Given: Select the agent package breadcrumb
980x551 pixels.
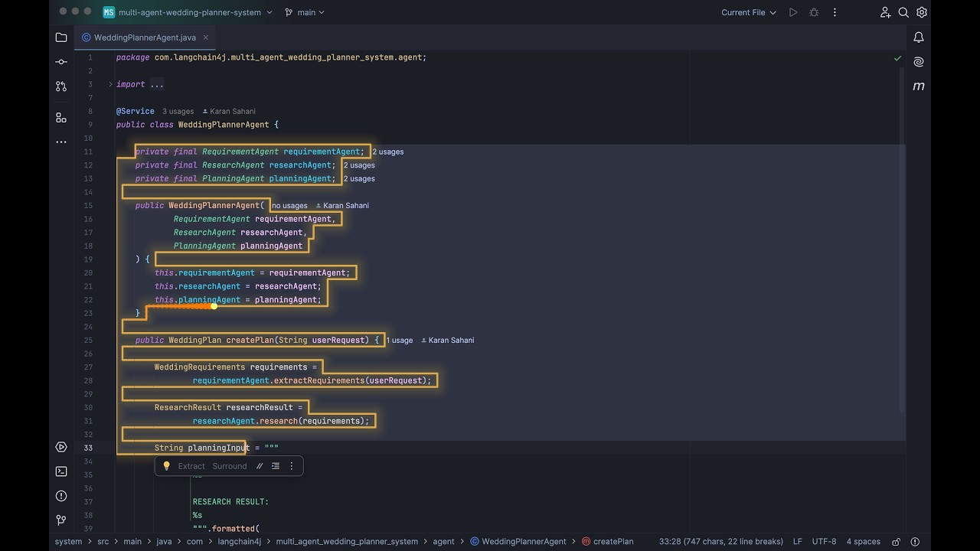Looking at the screenshot, I should [x=443, y=542].
